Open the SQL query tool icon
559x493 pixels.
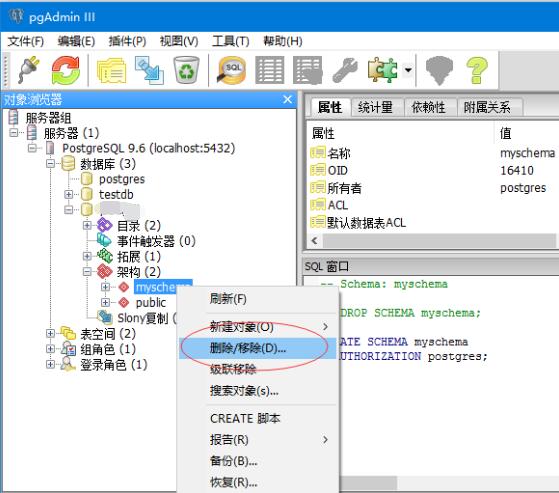click(232, 70)
